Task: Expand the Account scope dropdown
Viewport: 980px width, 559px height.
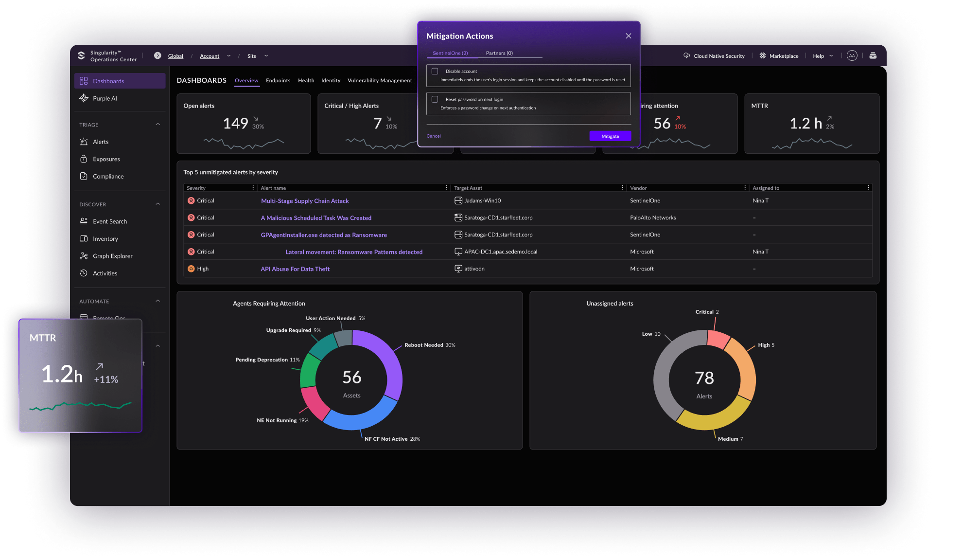Action: tap(228, 56)
